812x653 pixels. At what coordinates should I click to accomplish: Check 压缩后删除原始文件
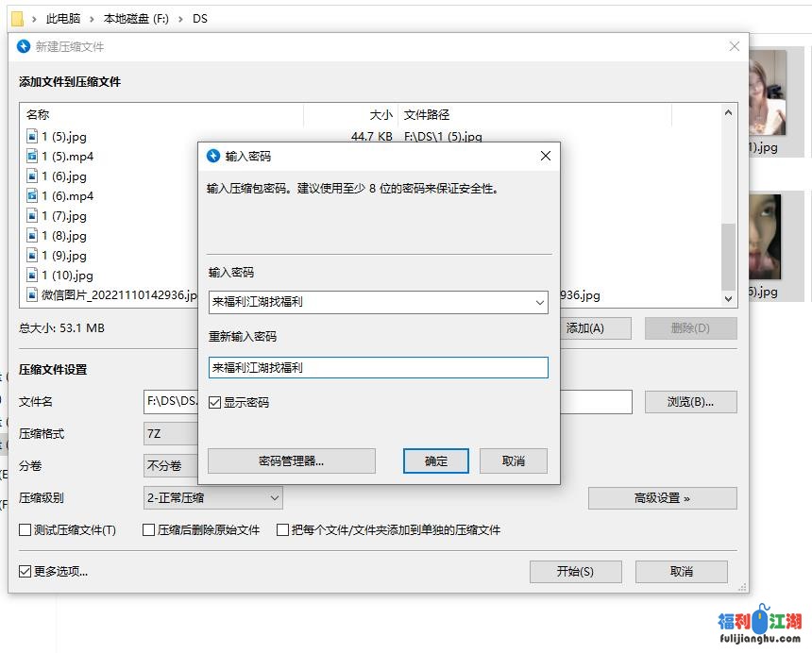[147, 530]
